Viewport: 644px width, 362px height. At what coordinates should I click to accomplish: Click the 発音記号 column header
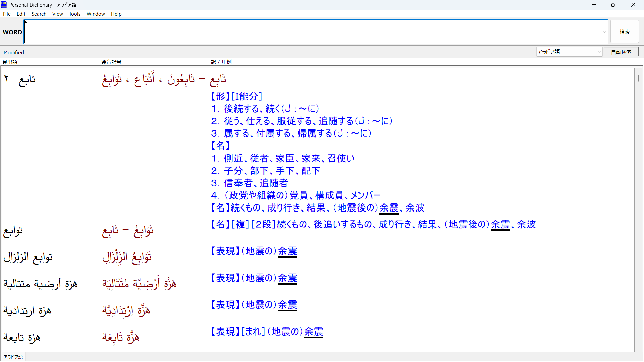pos(111,62)
